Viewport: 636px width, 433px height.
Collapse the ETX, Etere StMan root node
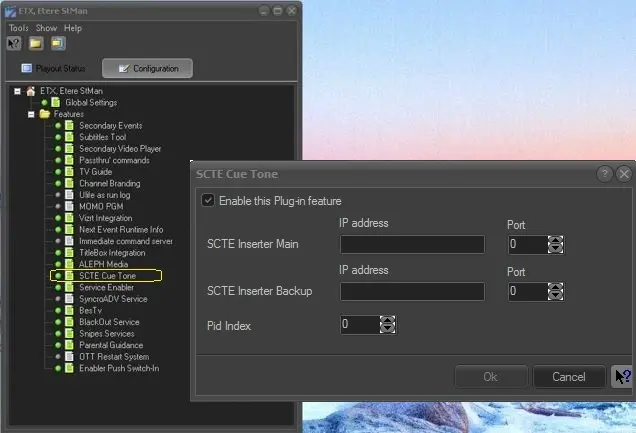[17, 91]
